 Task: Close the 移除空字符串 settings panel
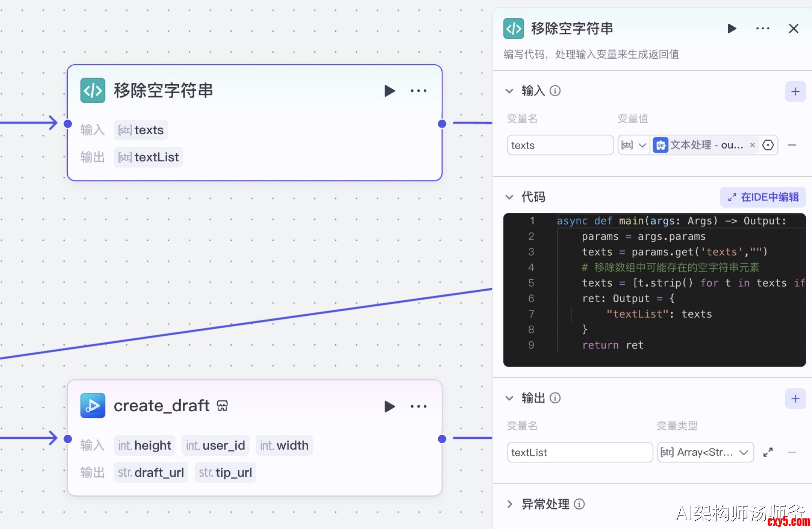[x=793, y=29]
